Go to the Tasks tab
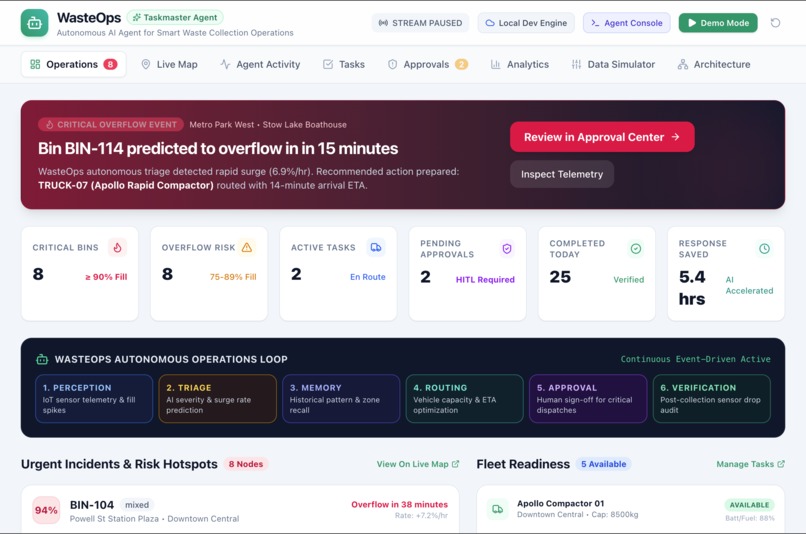Viewport: 806px width, 534px height. click(344, 64)
